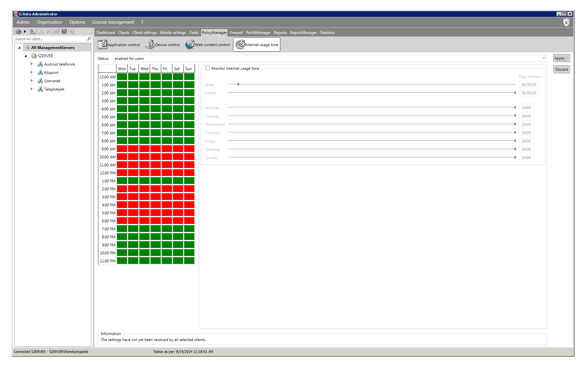Click the Month slider handle
588x366 pixels.
[515, 92]
